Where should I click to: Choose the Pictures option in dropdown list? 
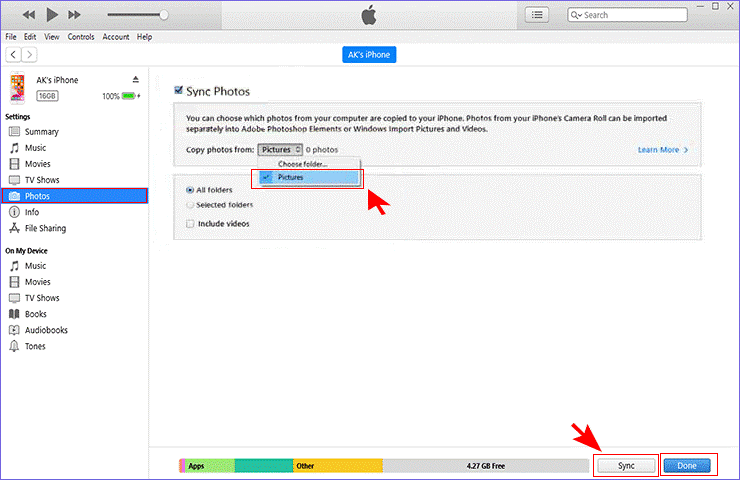pyautogui.click(x=309, y=177)
